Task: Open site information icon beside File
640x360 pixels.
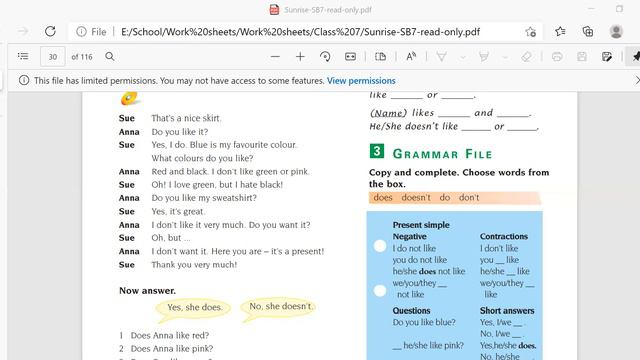Action: (x=81, y=31)
